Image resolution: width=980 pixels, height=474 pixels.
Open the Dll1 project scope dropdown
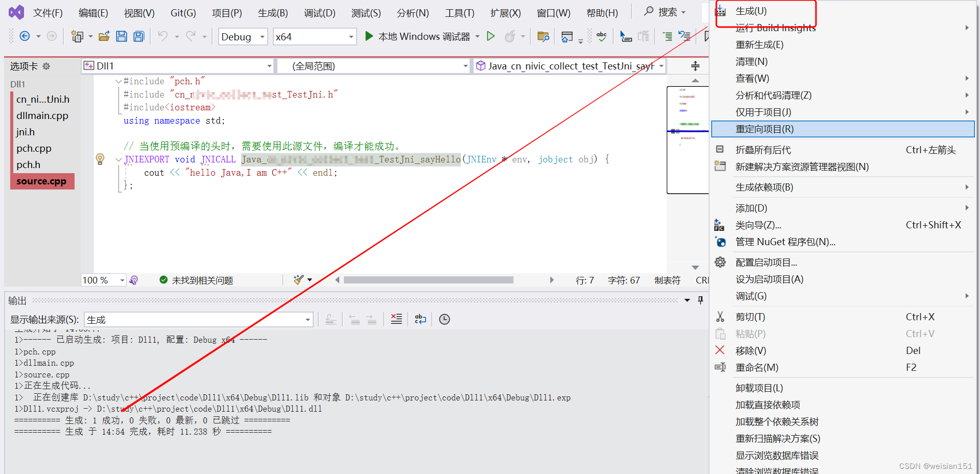click(178, 66)
